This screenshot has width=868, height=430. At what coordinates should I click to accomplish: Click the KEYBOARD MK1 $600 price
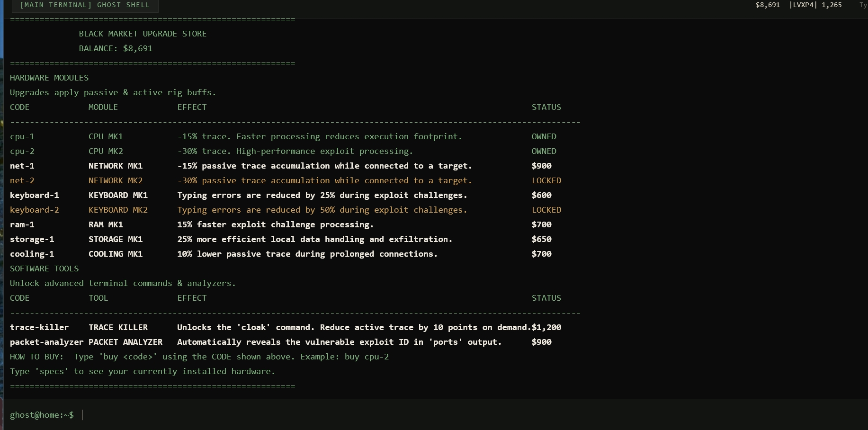pyautogui.click(x=542, y=195)
